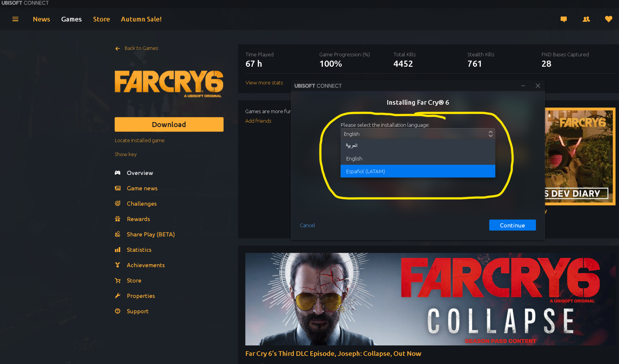Click the Total Kills 4452 value
The image size is (619, 364).
coord(403,64)
